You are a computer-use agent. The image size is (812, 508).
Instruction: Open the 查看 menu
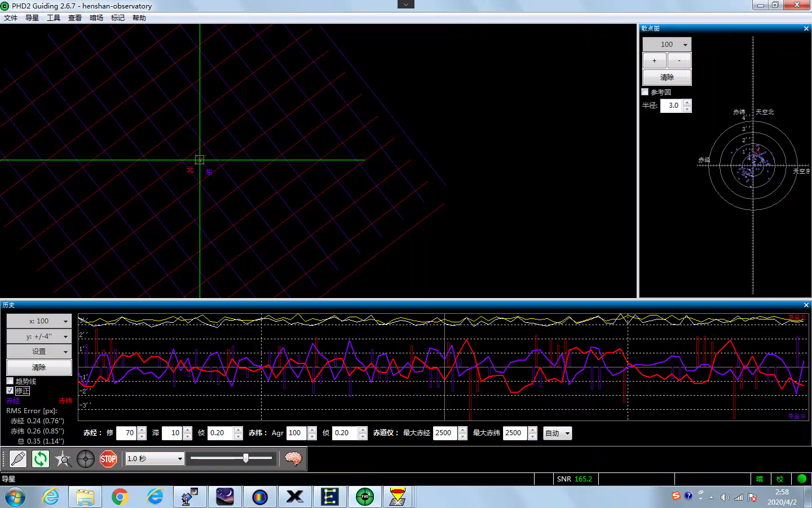[75, 18]
